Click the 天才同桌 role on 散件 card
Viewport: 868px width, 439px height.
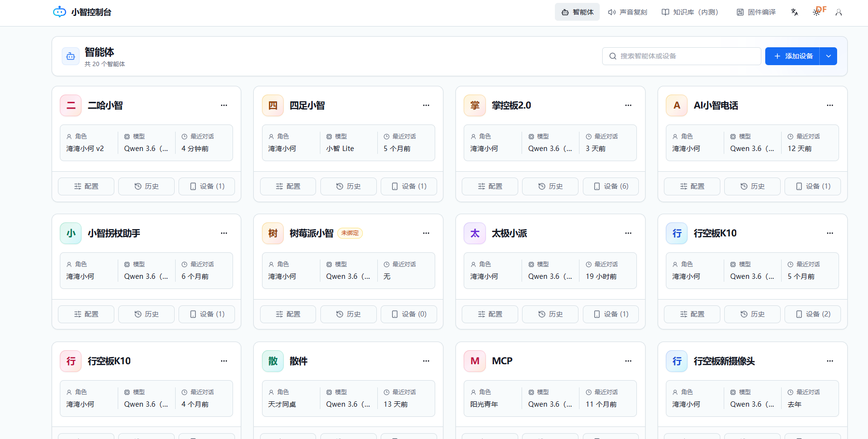282,404
